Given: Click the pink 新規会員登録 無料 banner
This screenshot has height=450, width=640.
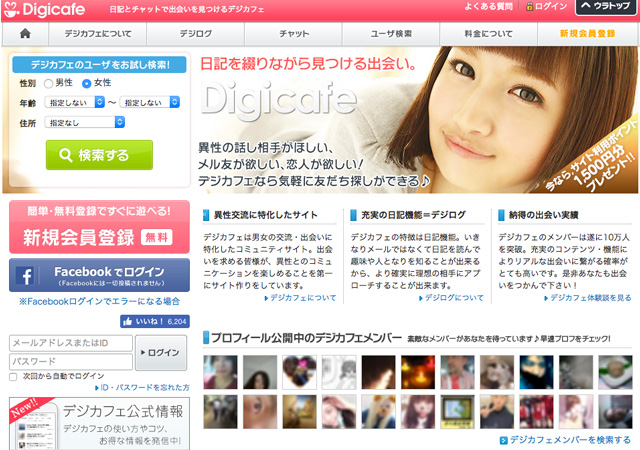Looking at the screenshot, I should tap(99, 227).
